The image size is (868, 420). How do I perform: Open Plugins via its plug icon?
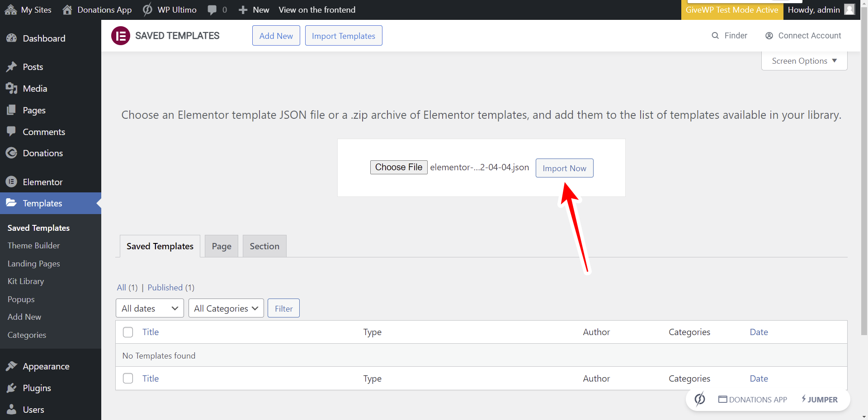click(11, 388)
